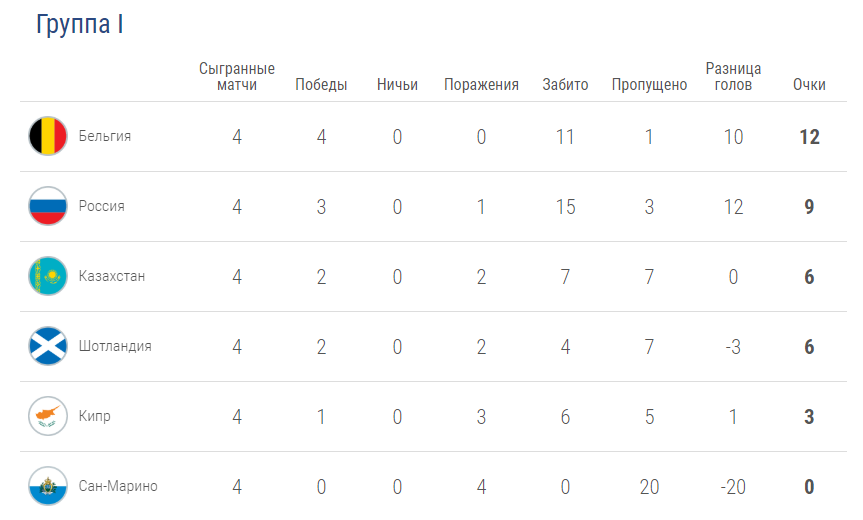Click the Группа I heading
Screen dimensions: 863x520
pos(79,24)
